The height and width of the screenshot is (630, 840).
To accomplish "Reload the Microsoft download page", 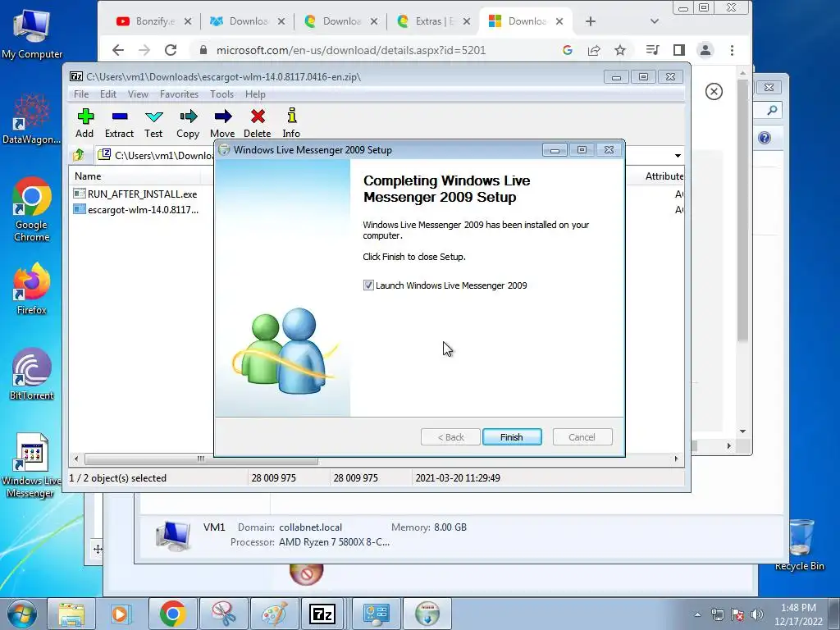I will click(171, 50).
